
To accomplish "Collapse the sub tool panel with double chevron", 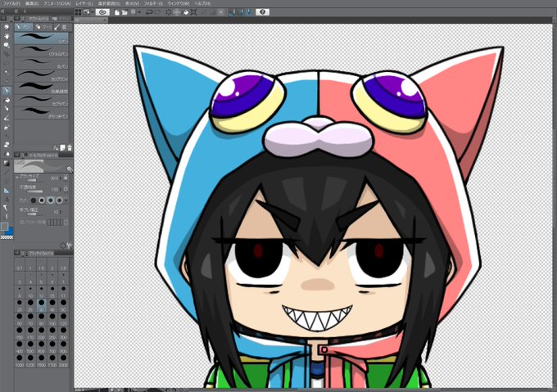I will click(x=16, y=11).
